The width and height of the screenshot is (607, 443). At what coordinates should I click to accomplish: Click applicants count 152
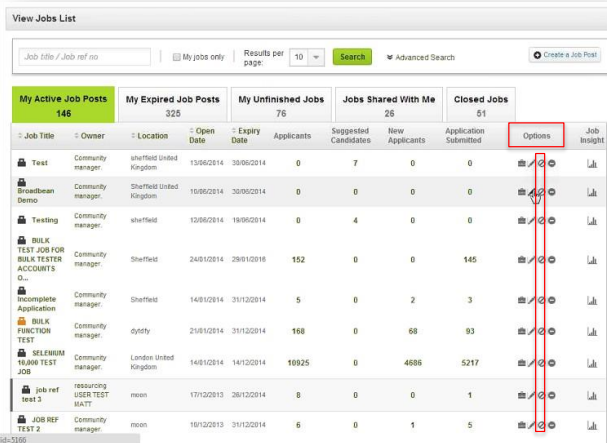tap(298, 260)
